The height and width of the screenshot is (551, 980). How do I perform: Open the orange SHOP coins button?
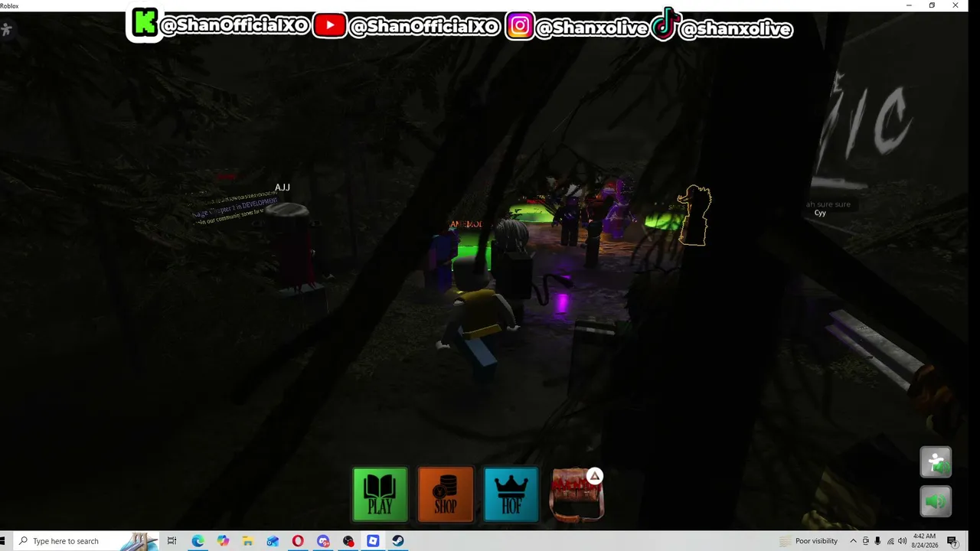(x=446, y=494)
